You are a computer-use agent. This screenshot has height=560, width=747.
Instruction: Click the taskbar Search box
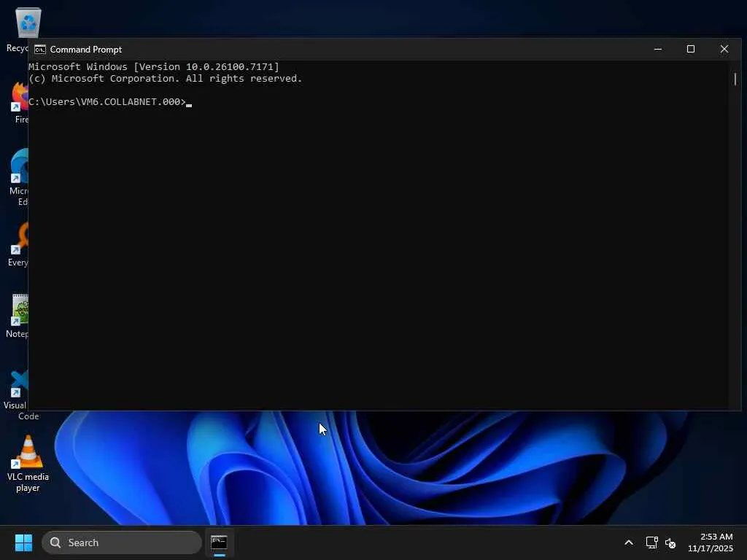(x=122, y=542)
